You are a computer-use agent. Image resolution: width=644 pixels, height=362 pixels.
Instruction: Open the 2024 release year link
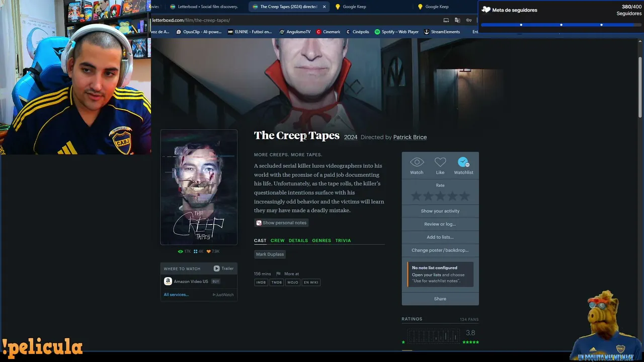coord(351,137)
